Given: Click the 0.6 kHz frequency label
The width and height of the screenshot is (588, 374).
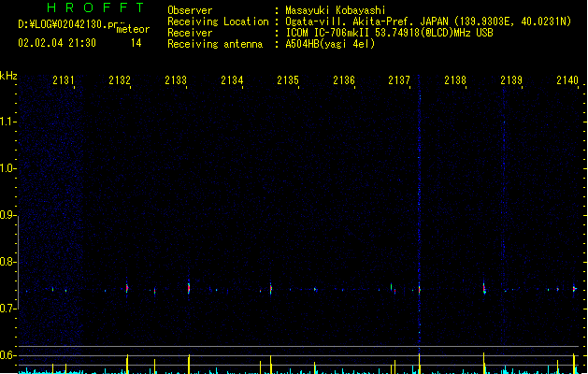Looking at the screenshot, I should 7,355.
